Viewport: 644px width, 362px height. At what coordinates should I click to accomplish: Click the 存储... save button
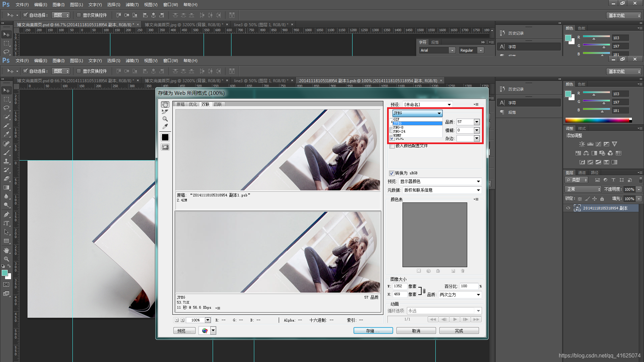[x=373, y=331]
